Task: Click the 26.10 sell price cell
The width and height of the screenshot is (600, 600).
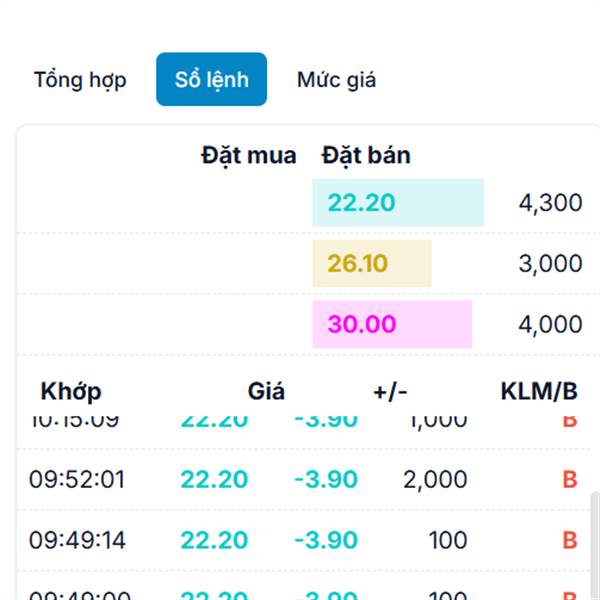Action: click(372, 263)
